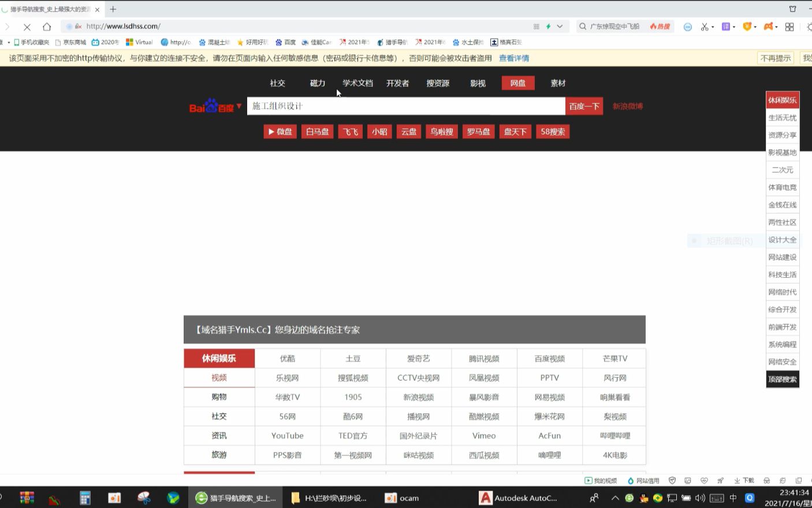This screenshot has width=812, height=508.
Task: Jump to 设计大全 in right sidebar
Action: (x=783, y=240)
